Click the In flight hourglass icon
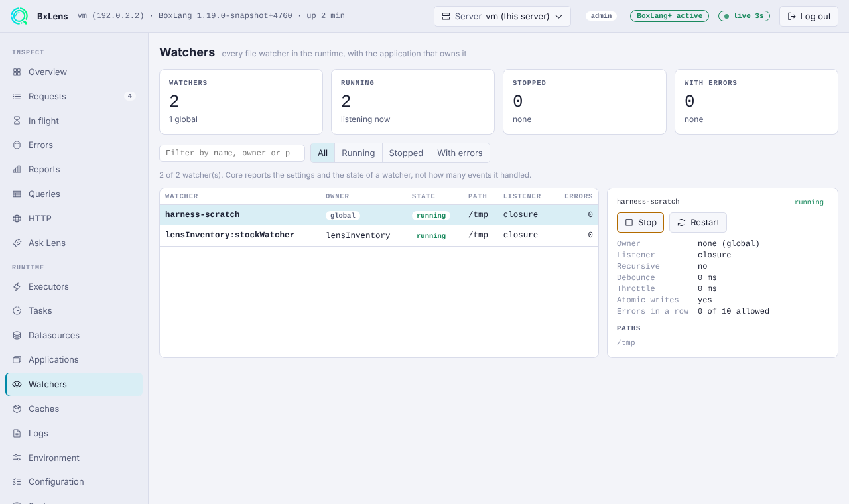The height and width of the screenshot is (504, 849). pos(17,121)
